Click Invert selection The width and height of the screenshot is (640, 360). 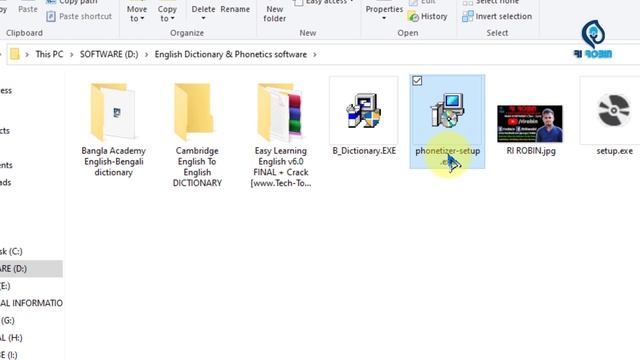point(497,16)
